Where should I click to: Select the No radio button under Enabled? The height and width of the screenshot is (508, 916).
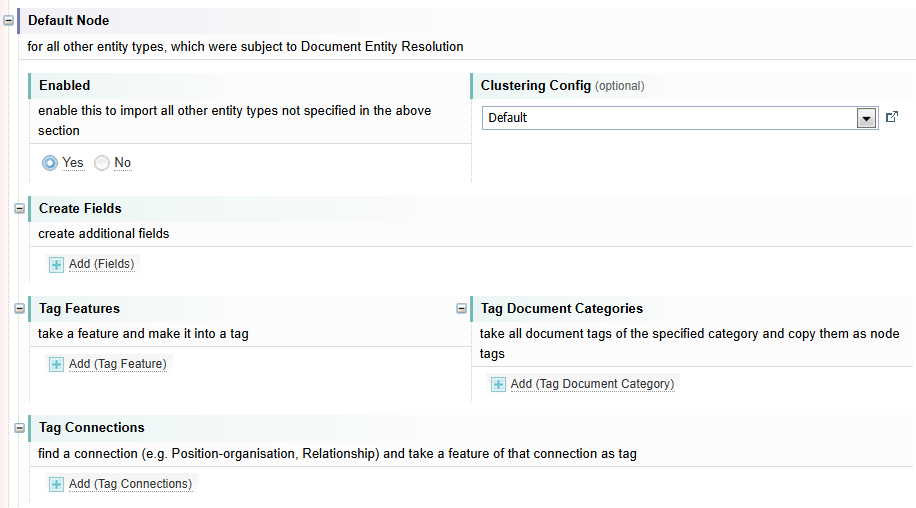tap(102, 163)
